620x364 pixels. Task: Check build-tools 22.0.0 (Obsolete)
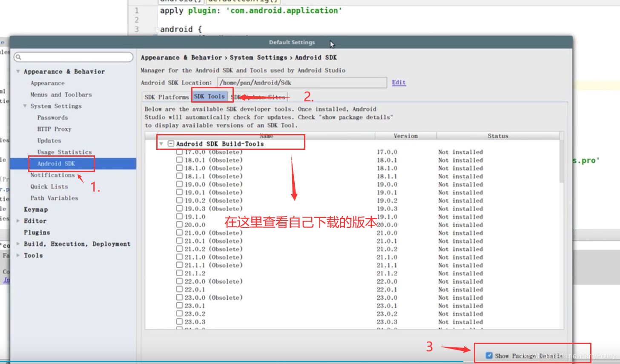click(x=179, y=281)
